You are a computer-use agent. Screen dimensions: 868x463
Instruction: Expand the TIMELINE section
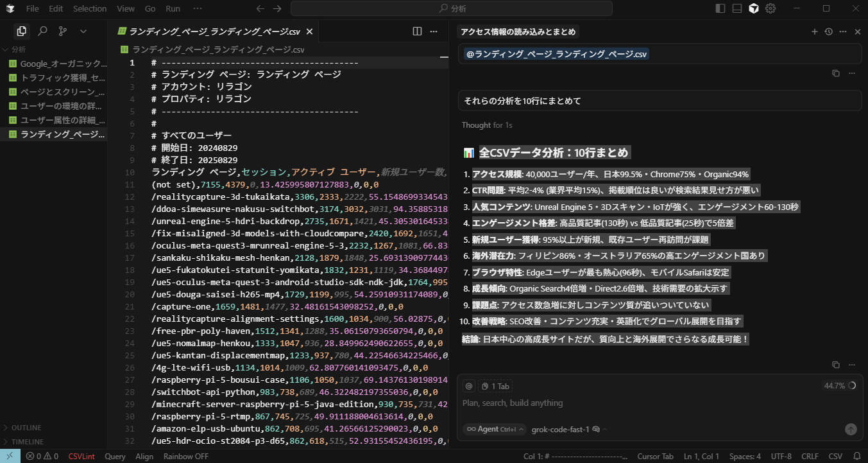coord(27,442)
